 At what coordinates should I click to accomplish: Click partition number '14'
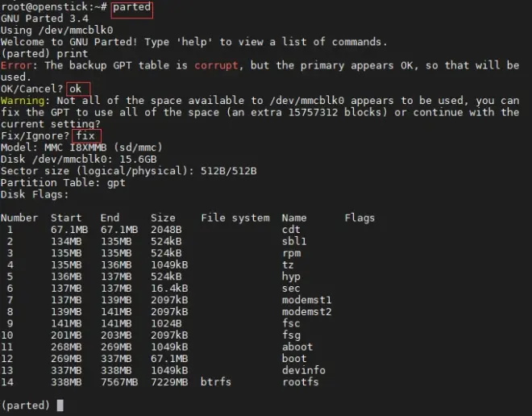[x=7, y=382]
